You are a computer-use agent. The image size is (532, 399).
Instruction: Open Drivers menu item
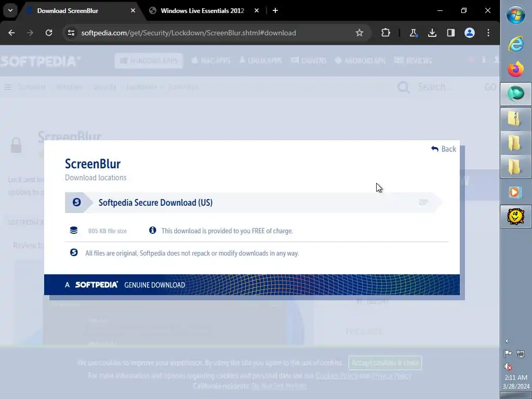point(309,61)
